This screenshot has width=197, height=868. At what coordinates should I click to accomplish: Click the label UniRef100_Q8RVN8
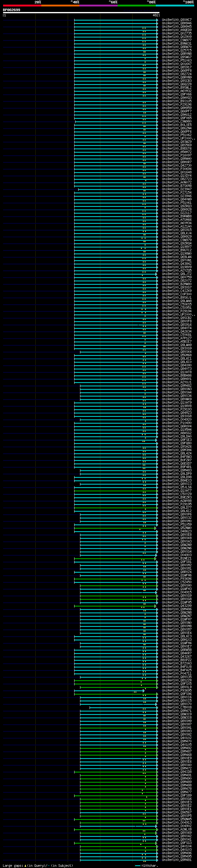[177, 54]
